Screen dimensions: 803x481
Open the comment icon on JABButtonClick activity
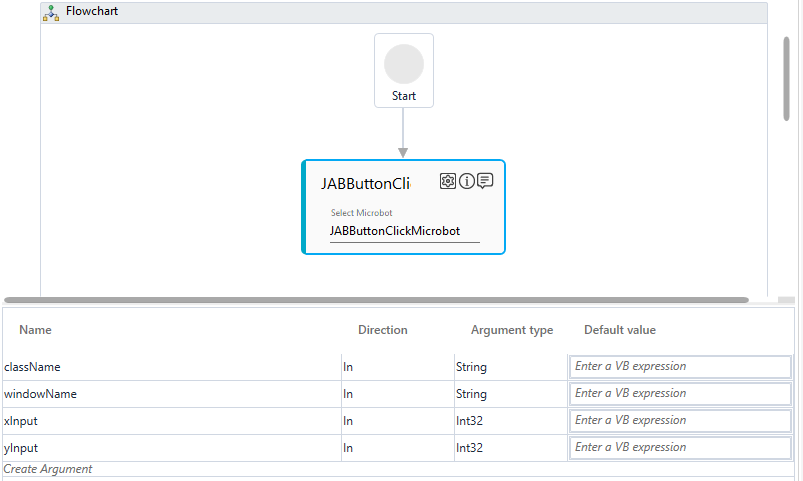click(x=485, y=181)
